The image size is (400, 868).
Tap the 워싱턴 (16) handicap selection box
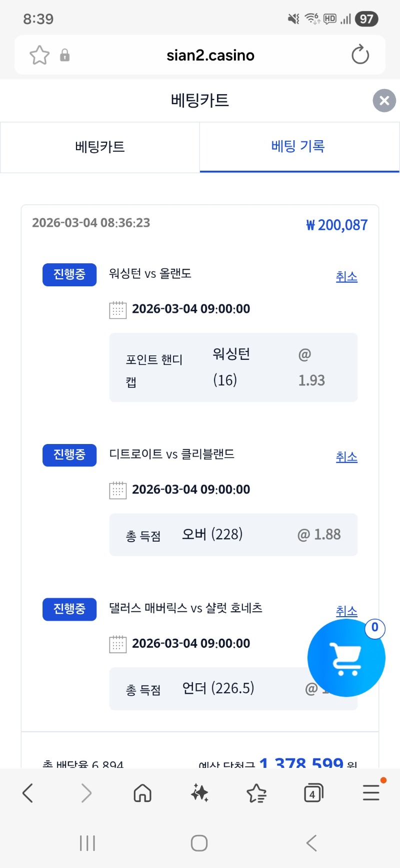click(x=233, y=367)
